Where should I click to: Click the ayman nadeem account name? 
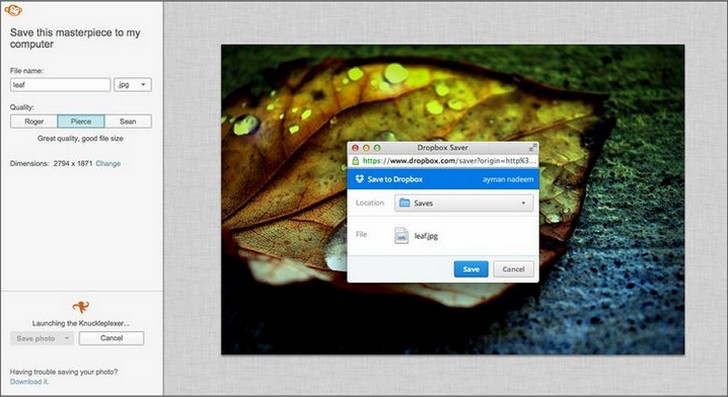pyautogui.click(x=508, y=179)
